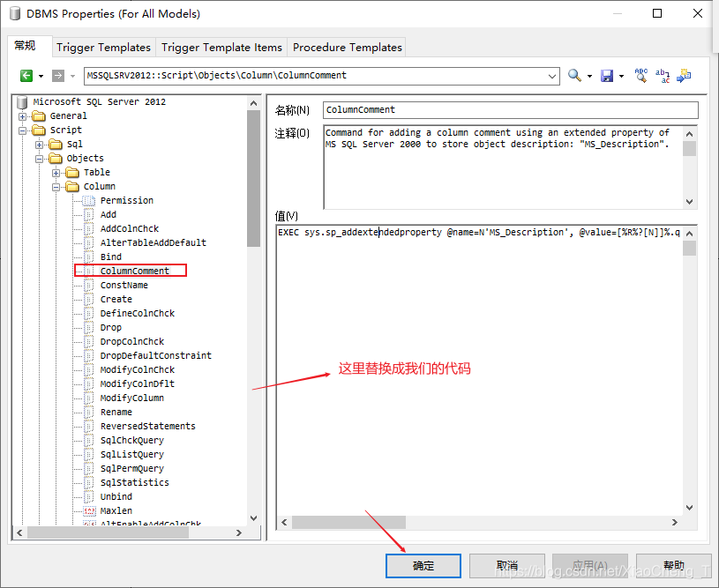The image size is (719, 588).
Task: Click the script icon beside Create
Action: coord(89,299)
